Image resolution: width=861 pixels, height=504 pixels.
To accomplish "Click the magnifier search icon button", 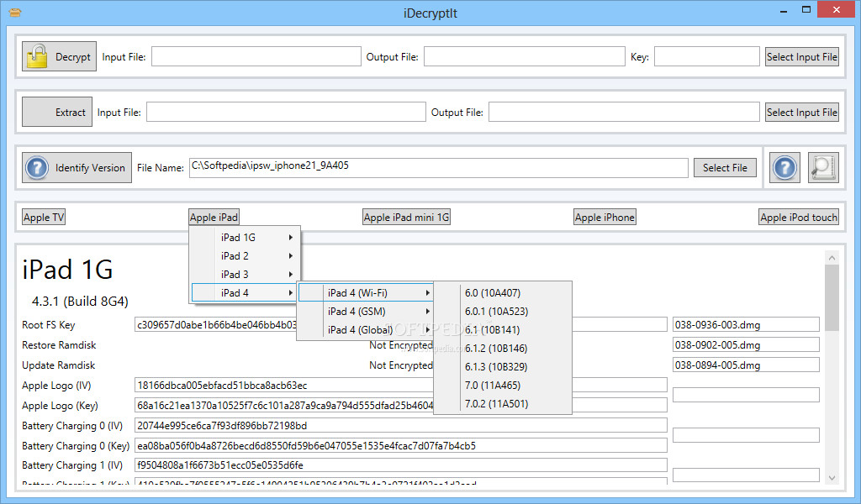I will tap(823, 168).
